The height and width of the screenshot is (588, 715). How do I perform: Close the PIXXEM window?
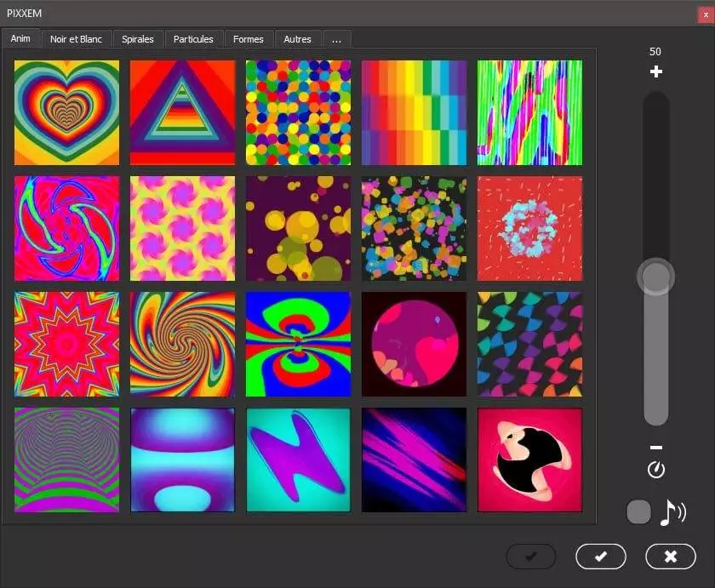click(x=703, y=14)
